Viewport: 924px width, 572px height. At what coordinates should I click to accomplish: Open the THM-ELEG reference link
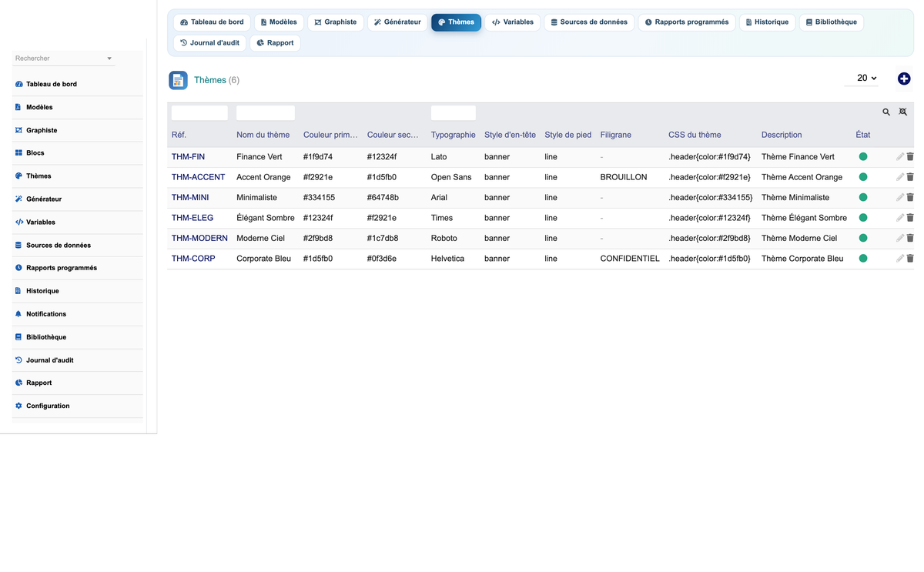[x=192, y=218]
